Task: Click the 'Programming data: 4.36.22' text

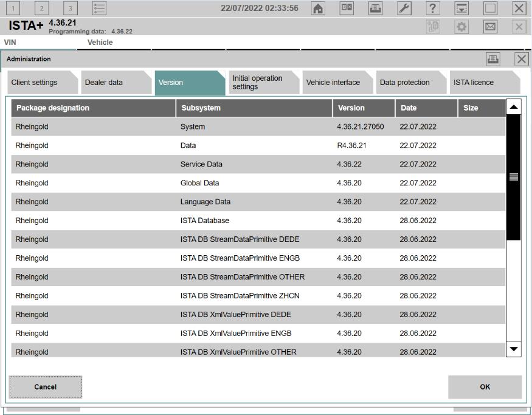Action: click(x=91, y=32)
